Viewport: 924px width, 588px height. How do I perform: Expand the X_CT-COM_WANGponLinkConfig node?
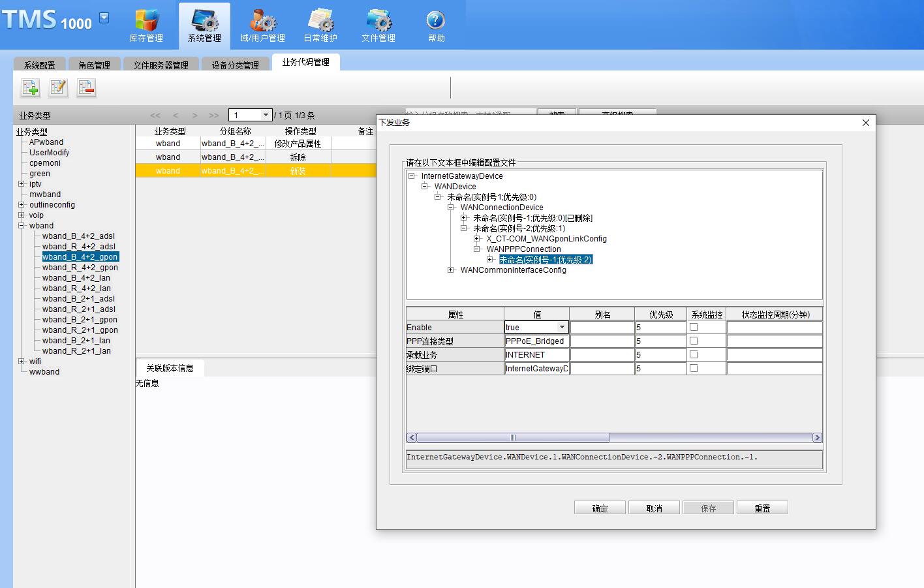(x=477, y=239)
